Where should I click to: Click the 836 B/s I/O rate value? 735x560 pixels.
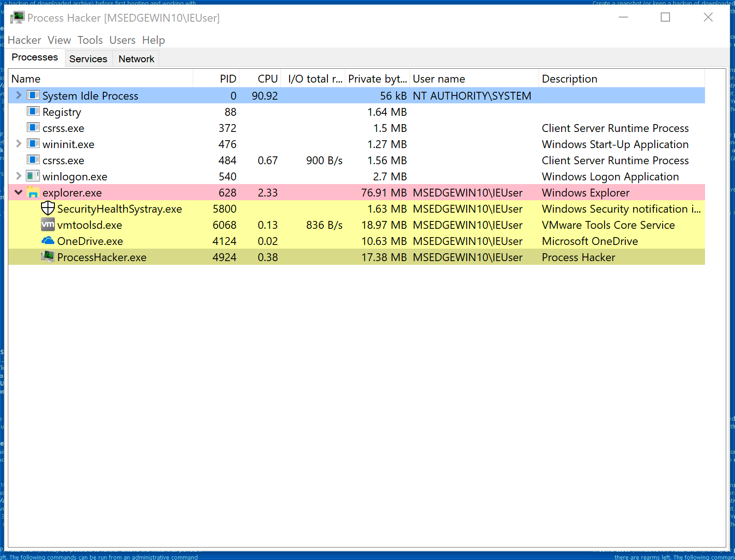(325, 225)
